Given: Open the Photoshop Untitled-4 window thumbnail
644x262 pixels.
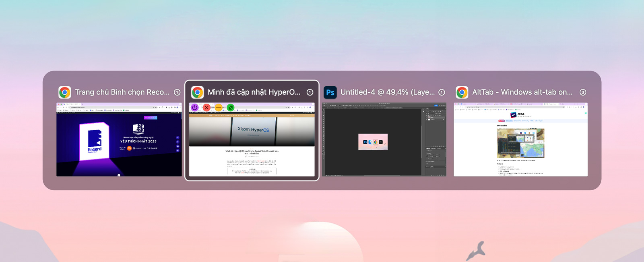Looking at the screenshot, I should click(384, 139).
